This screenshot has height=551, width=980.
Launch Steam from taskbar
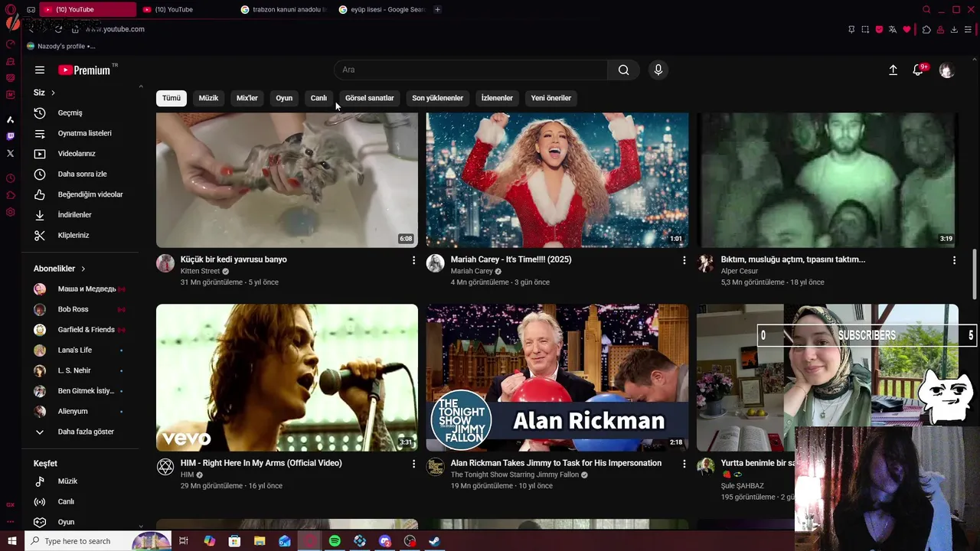point(434,541)
